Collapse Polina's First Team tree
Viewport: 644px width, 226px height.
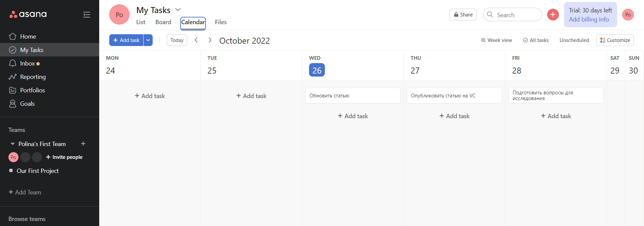point(12,144)
